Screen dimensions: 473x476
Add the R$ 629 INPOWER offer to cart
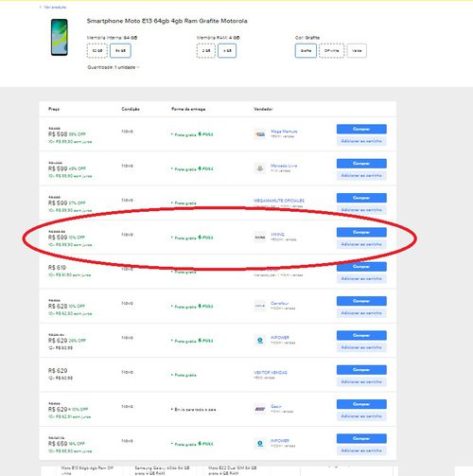(x=361, y=347)
